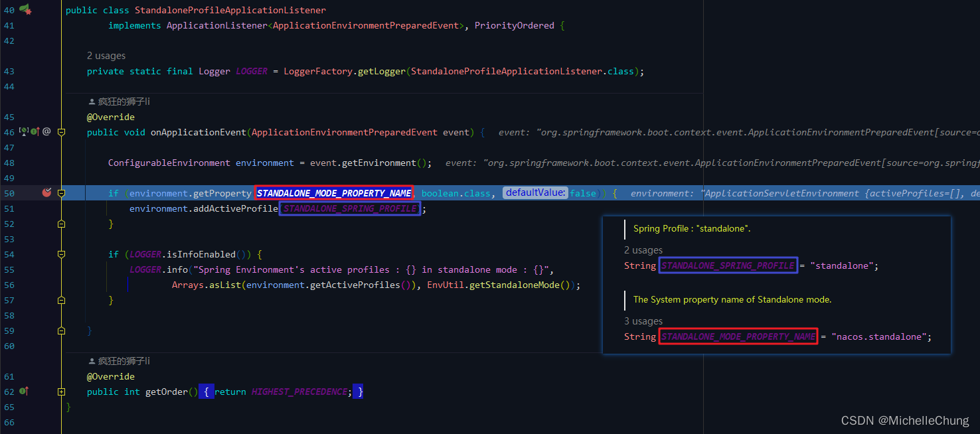Click the @ annotation gutter icon on line 46
The image size is (980, 434).
tap(46, 132)
